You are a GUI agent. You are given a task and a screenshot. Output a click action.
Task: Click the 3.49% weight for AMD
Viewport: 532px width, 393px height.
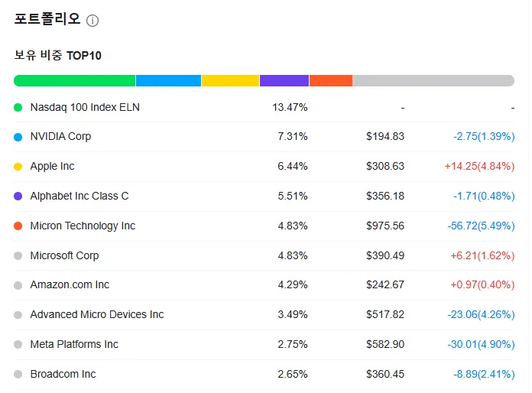[x=293, y=314]
